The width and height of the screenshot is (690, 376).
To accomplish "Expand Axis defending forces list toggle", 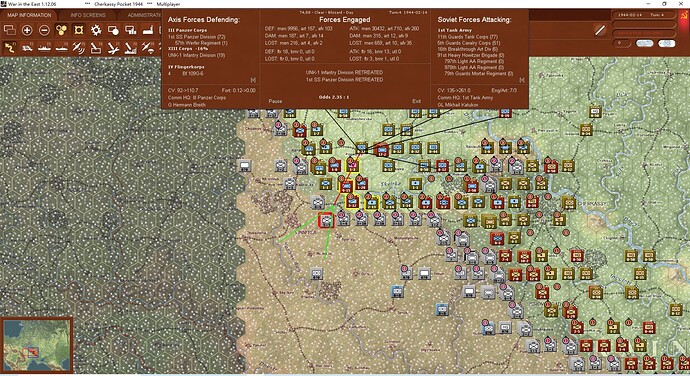I will [253, 80].
